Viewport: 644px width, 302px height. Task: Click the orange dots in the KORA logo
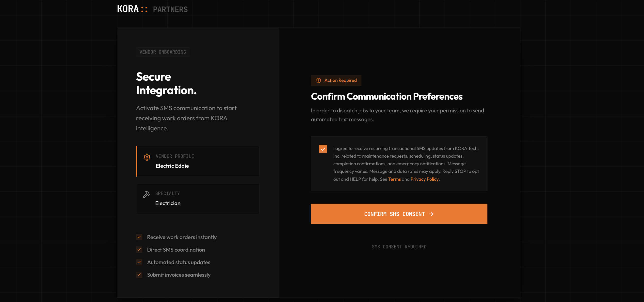tap(144, 9)
